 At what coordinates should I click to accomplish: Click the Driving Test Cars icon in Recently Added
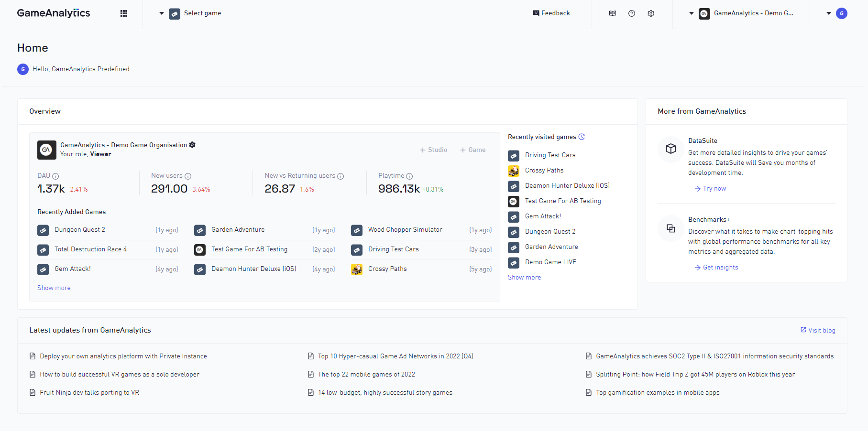(x=357, y=250)
